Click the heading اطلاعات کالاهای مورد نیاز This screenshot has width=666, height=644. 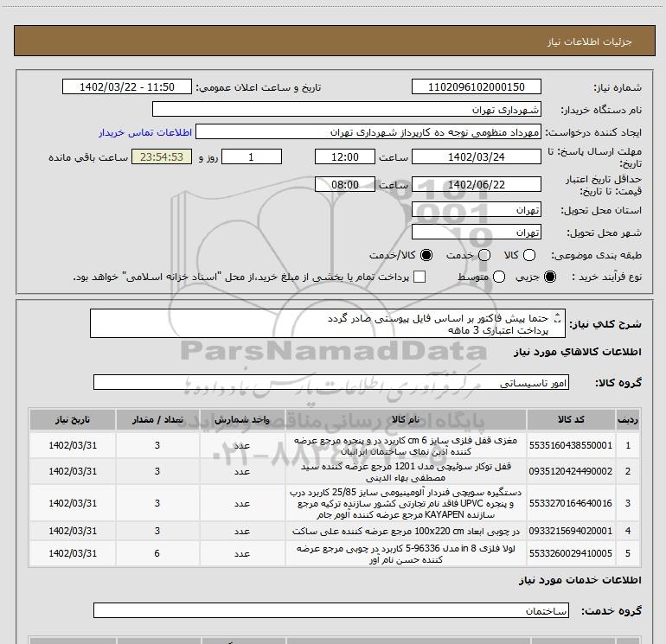[x=578, y=352]
